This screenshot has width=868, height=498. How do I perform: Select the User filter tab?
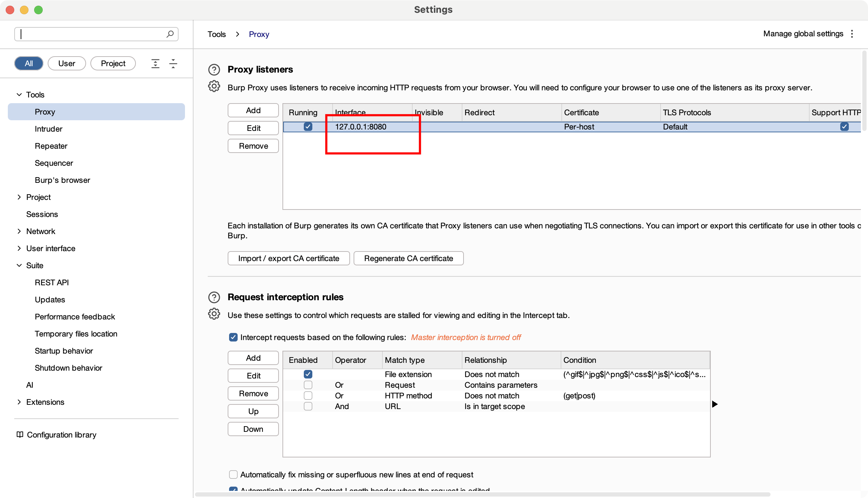pyautogui.click(x=67, y=64)
